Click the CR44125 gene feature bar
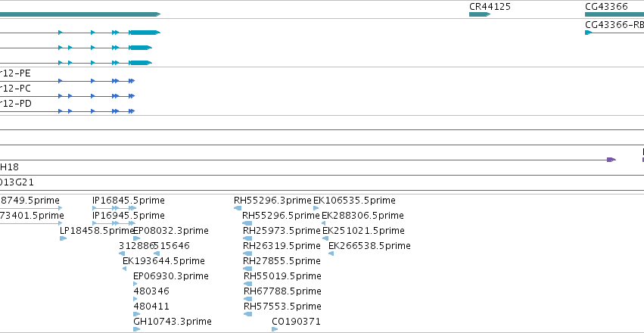The width and height of the screenshot is (644, 333). [480, 14]
